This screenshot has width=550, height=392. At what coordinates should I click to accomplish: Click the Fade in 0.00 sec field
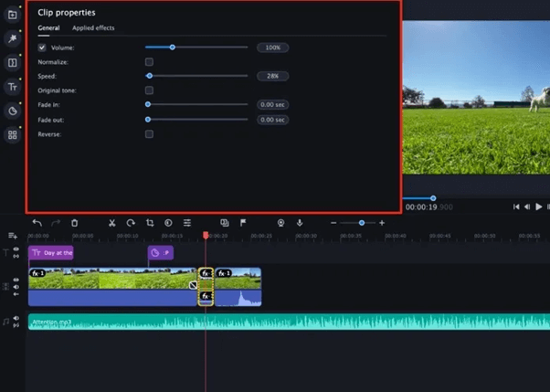(272, 105)
